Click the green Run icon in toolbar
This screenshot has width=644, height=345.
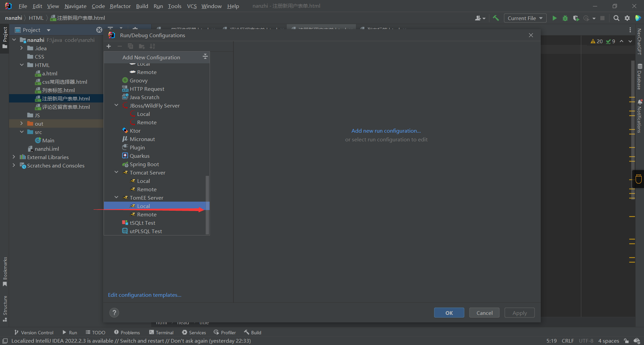coord(554,18)
